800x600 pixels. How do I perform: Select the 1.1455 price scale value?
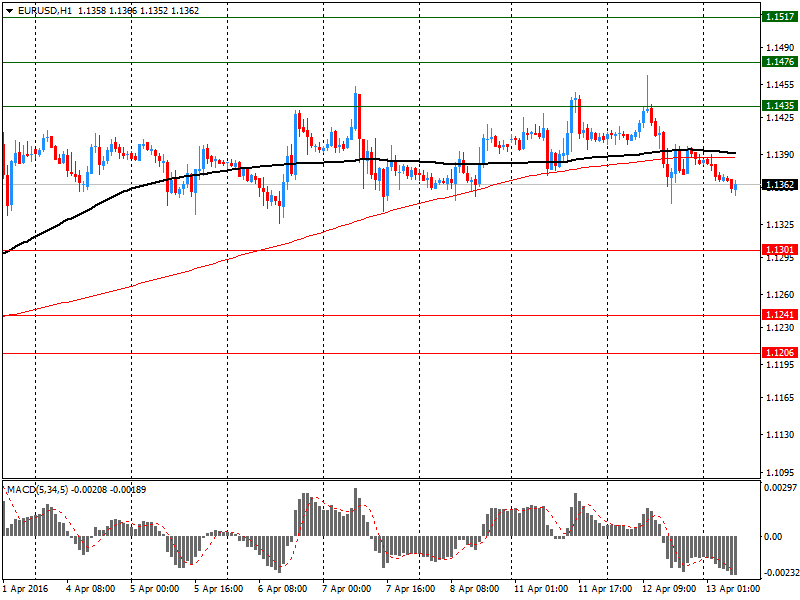pyautogui.click(x=780, y=85)
